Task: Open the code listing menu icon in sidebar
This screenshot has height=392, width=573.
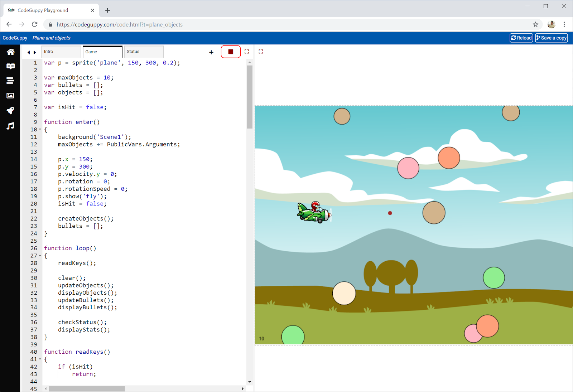Action: (x=10, y=81)
